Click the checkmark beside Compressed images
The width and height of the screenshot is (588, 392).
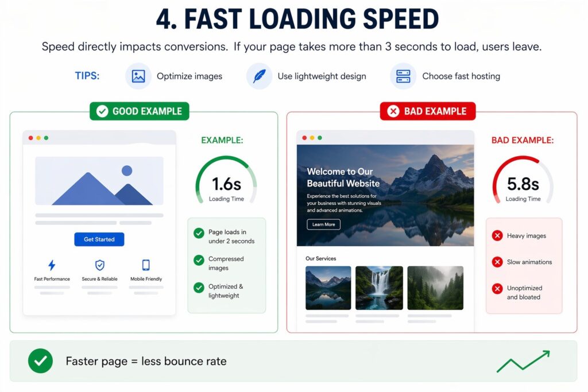(199, 261)
